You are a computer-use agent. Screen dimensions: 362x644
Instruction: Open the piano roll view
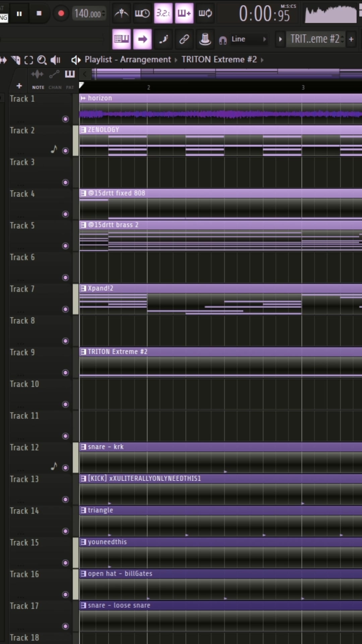coord(121,39)
